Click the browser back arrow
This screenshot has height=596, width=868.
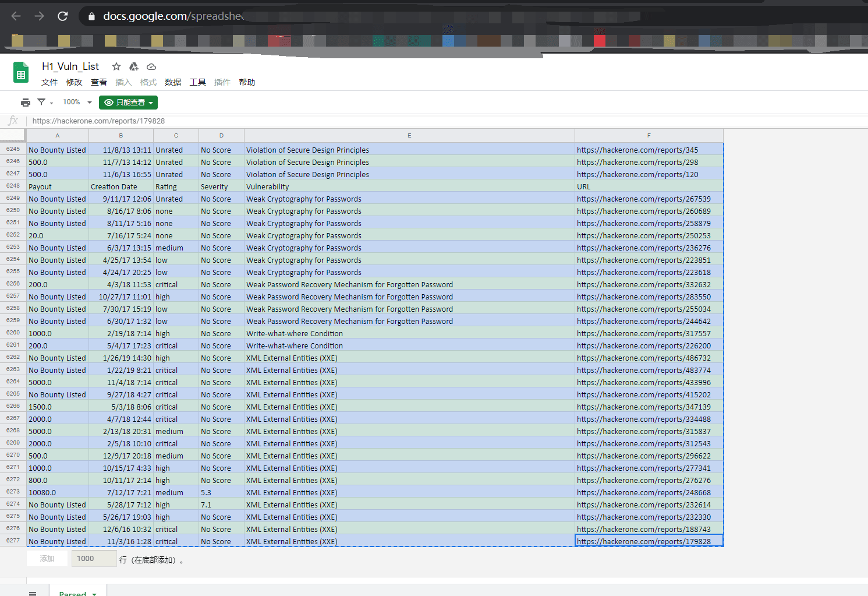(x=16, y=16)
